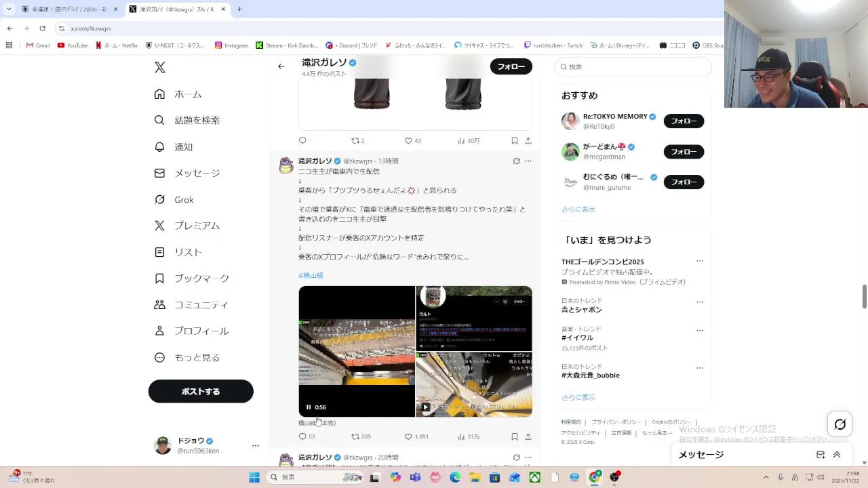
Task: Open プロフィール profile page
Action: [191, 331]
